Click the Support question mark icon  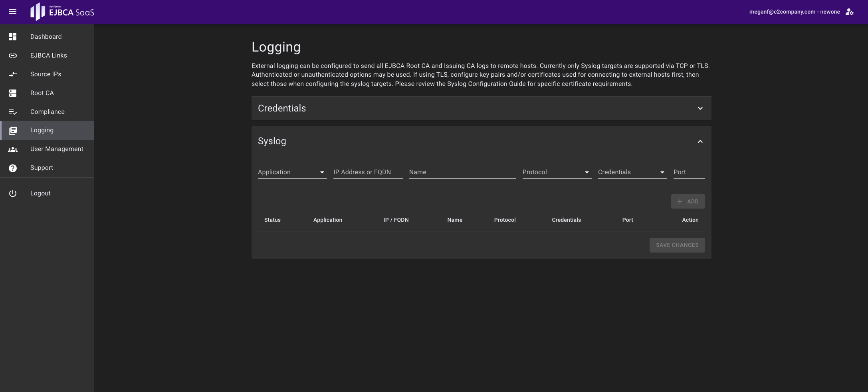click(13, 168)
